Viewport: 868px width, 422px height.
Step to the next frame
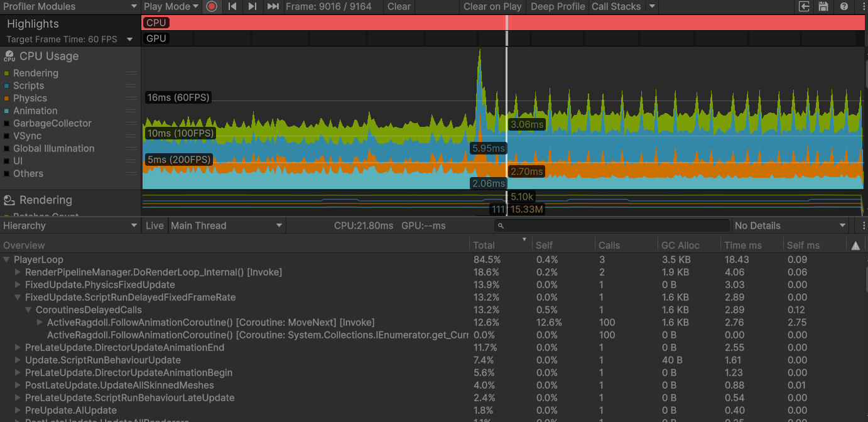(252, 6)
